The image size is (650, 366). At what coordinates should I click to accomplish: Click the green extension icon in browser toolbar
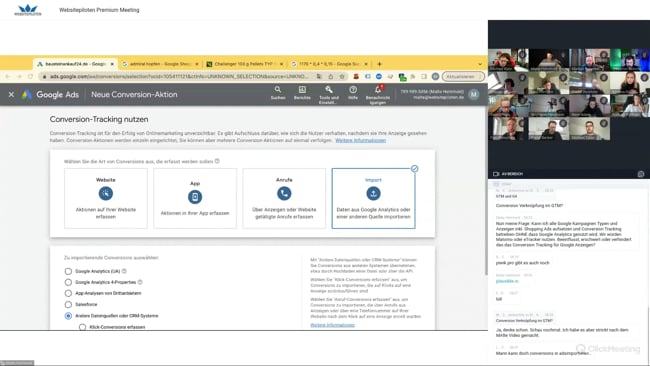(402, 77)
